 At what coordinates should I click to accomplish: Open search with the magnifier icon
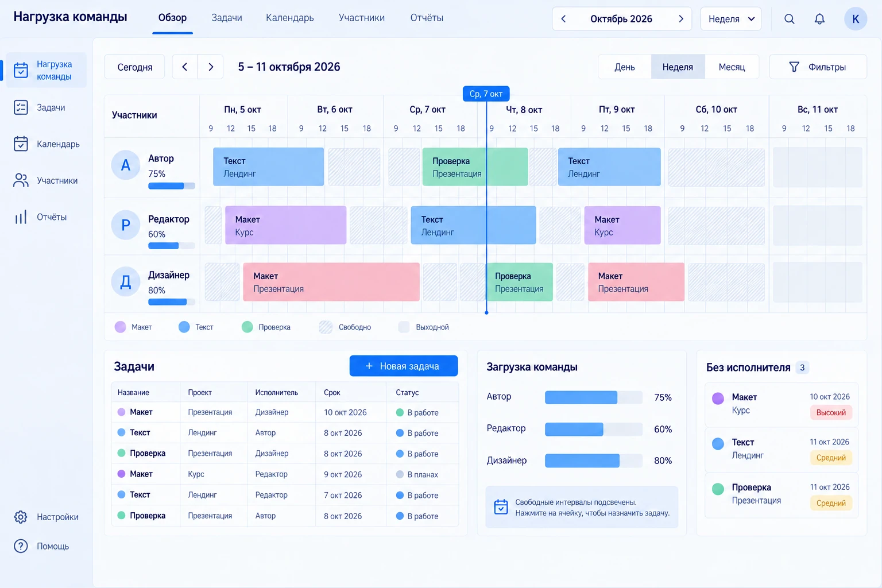[790, 19]
